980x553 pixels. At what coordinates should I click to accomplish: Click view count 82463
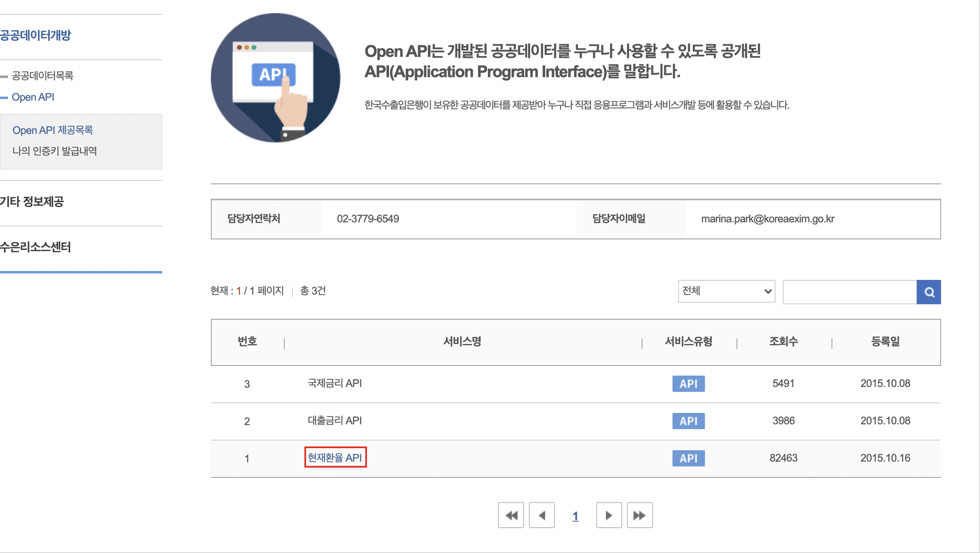783,458
